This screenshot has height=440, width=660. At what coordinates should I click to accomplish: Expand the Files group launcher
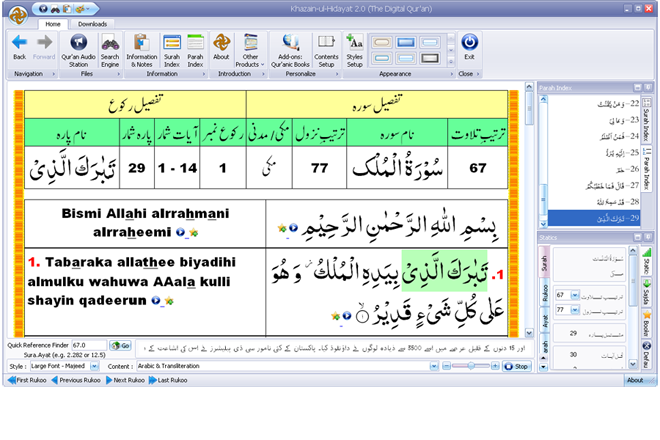coord(118,74)
